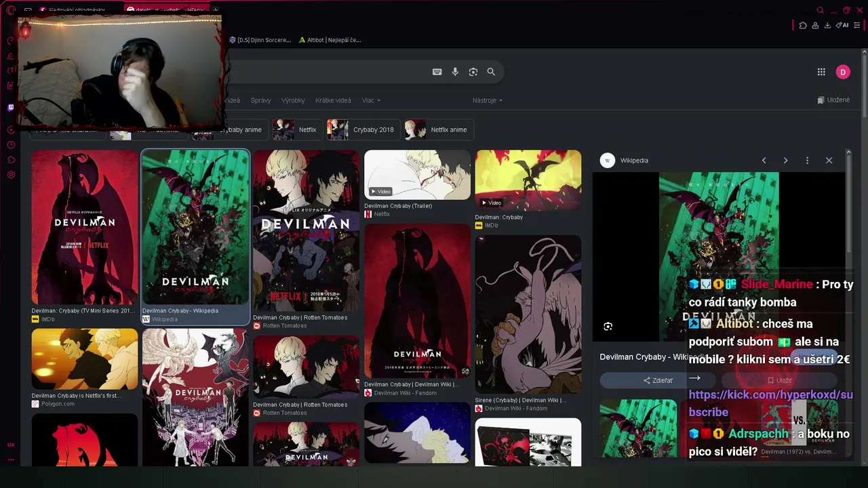This screenshot has height=488, width=868.
Task: Select the Devilman Crybaby Wikipedia thumbnail
Action: [x=195, y=227]
